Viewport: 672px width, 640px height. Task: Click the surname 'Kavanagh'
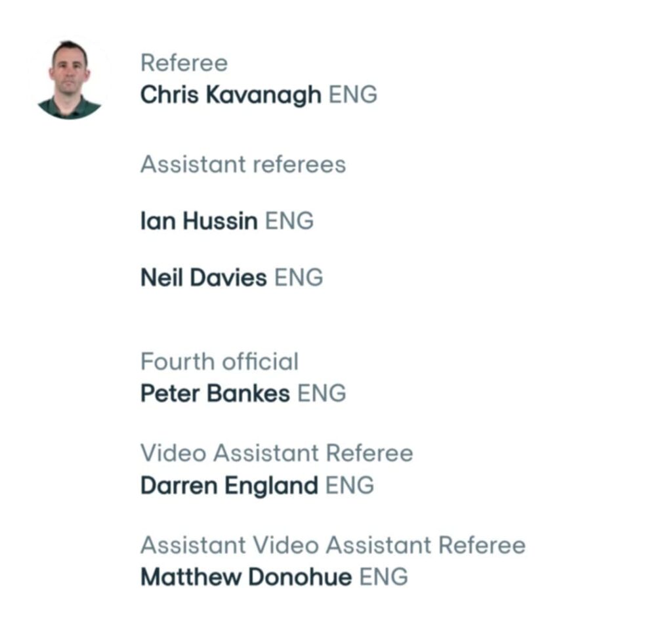tap(263, 95)
